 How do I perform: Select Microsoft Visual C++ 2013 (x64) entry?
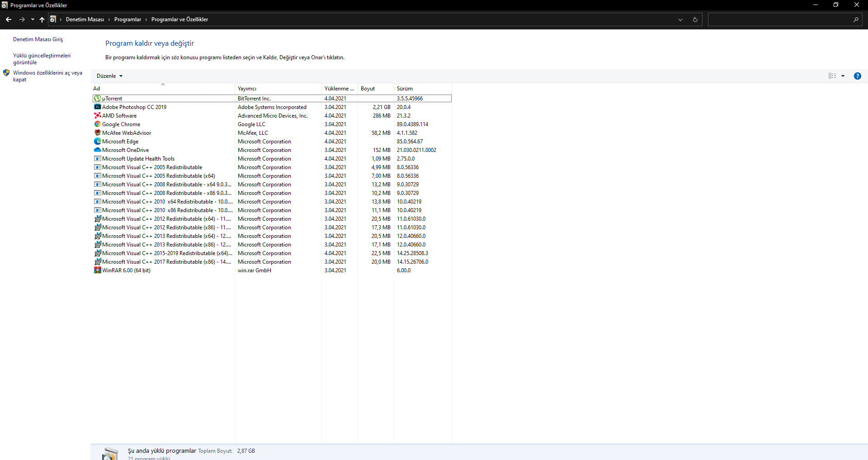[272, 236]
